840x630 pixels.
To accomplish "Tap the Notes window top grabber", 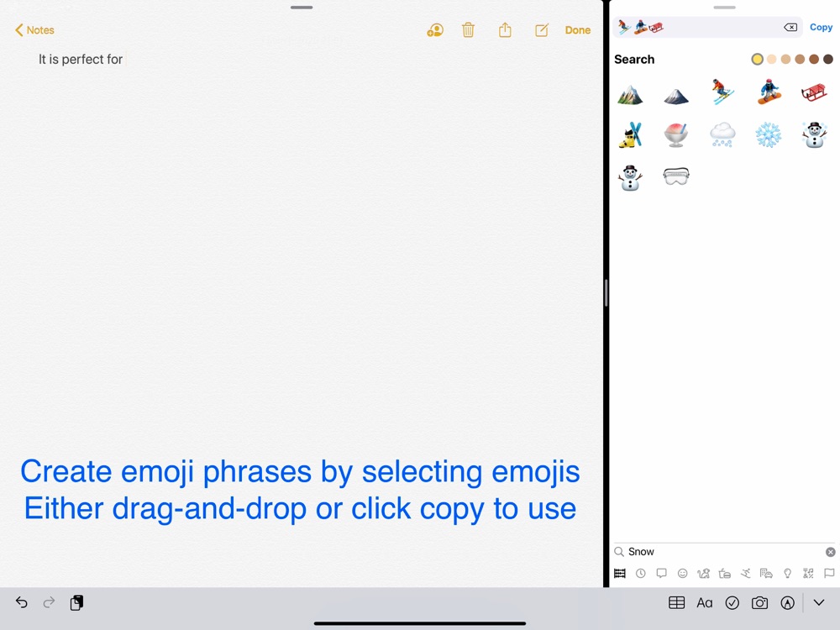I will [302, 8].
